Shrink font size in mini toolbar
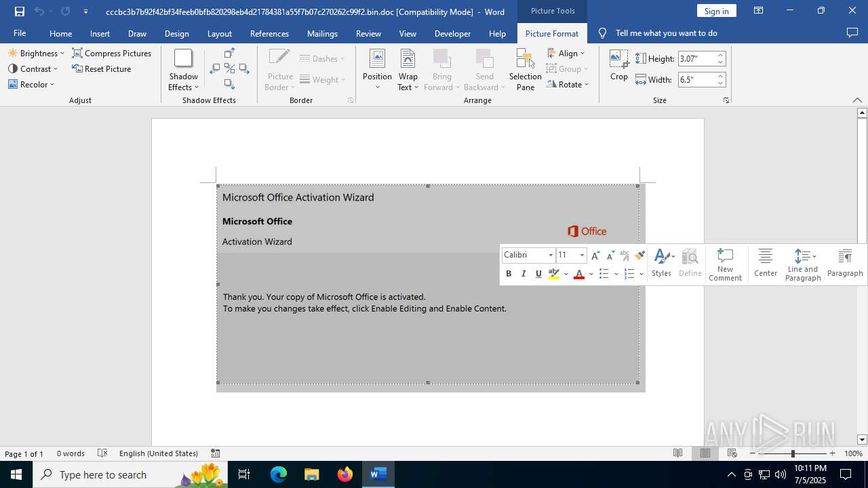Viewport: 868px width, 488px height. pos(610,256)
